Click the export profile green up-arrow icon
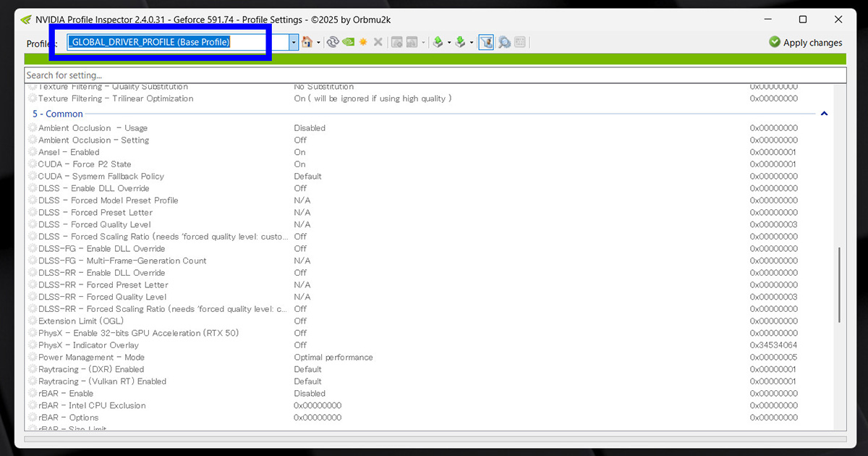 (x=437, y=43)
